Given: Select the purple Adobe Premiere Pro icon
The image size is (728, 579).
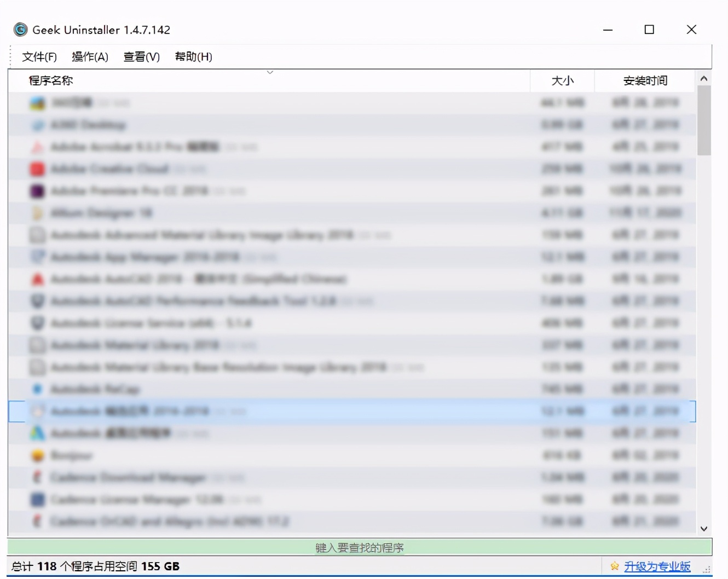Looking at the screenshot, I should 37,190.
